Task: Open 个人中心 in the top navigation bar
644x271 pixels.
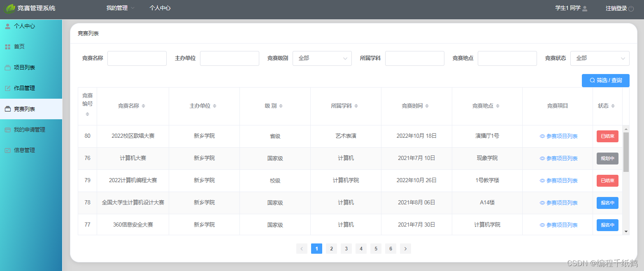Action: (160, 7)
